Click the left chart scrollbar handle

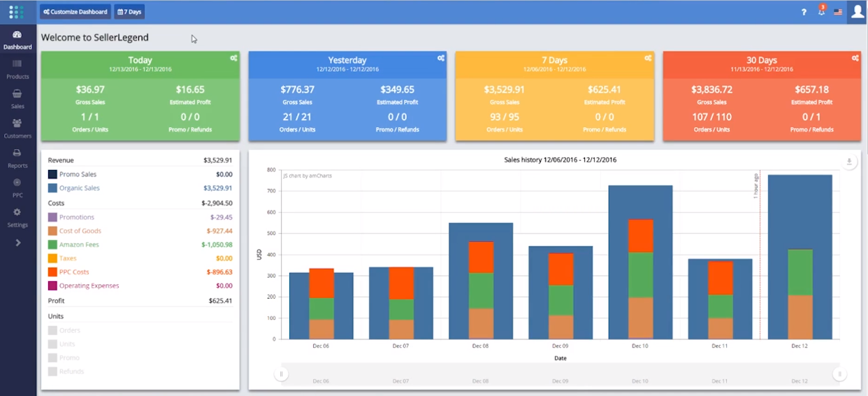(x=281, y=374)
